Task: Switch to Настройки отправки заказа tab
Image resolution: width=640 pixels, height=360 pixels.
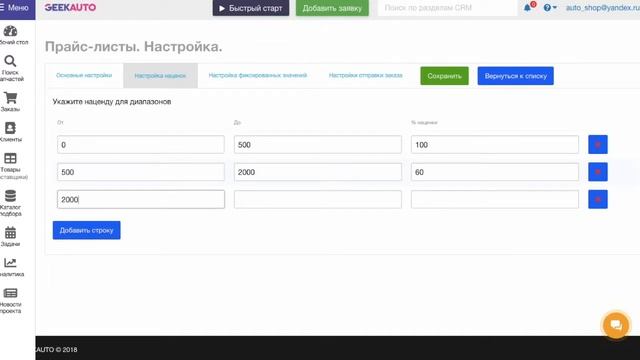Action: tap(365, 76)
